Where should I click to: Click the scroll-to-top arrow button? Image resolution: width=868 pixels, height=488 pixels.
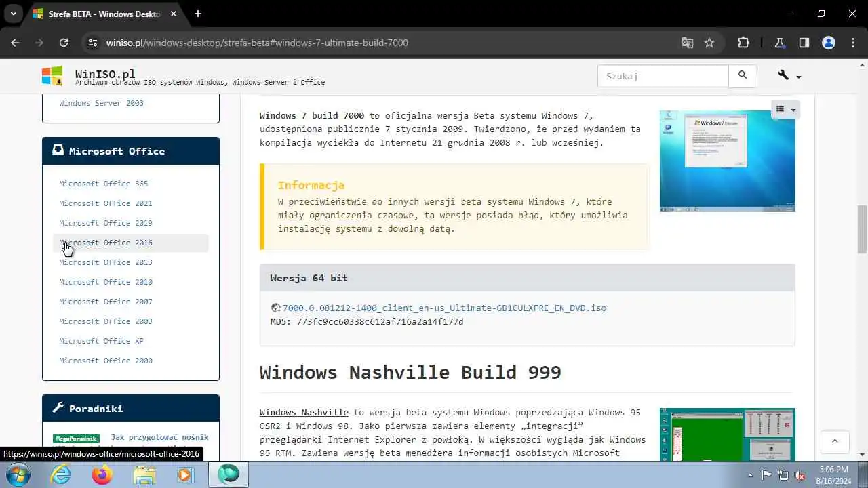pos(835,441)
